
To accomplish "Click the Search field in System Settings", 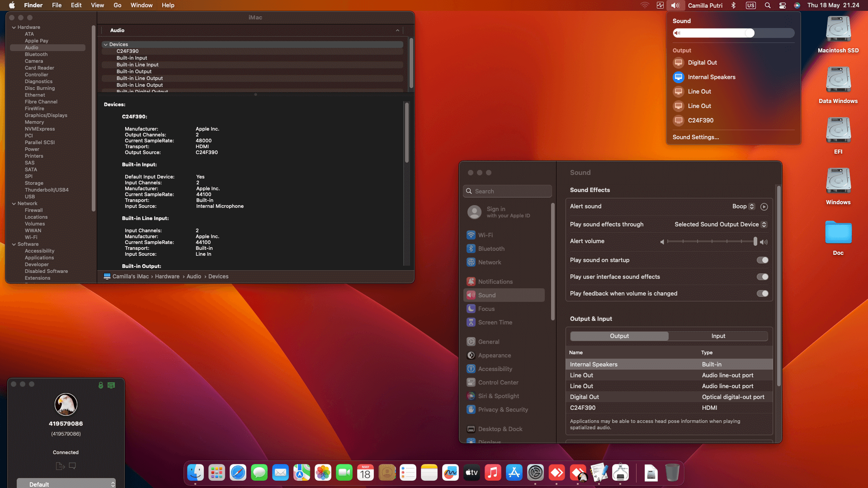I will [x=507, y=191].
